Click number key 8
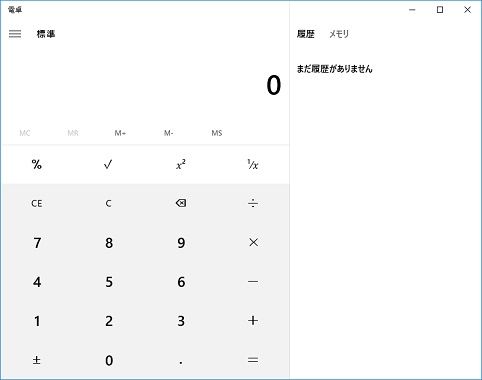Viewport: 482px width, 380px height. pos(108,242)
